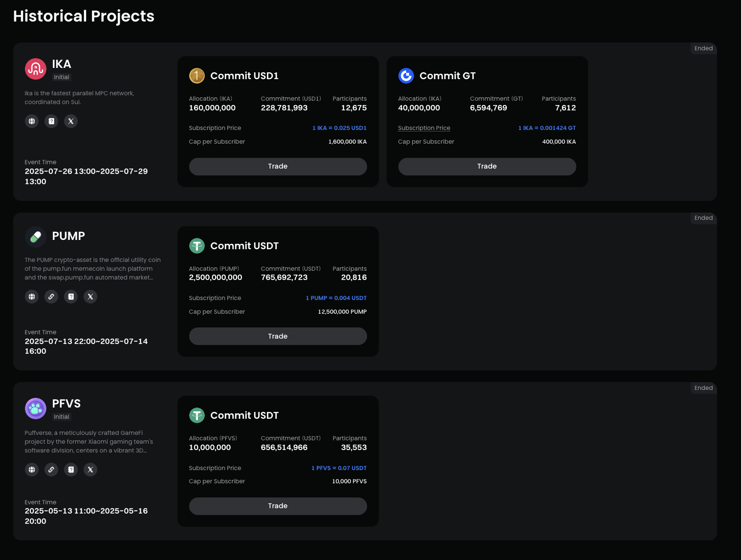Click the GT commitment value 6,594,769
The height and width of the screenshot is (560, 741).
[x=489, y=108]
